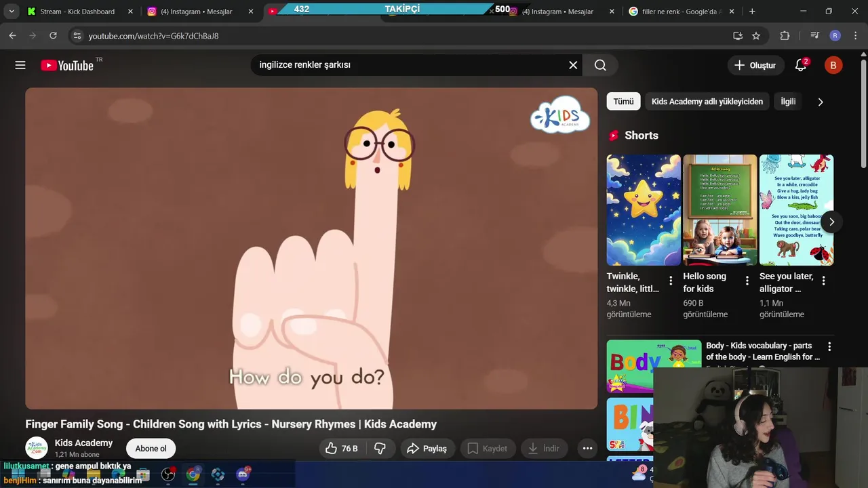
Task: Select Kids Academy adlı yükleyiciden chip
Action: click(707, 102)
